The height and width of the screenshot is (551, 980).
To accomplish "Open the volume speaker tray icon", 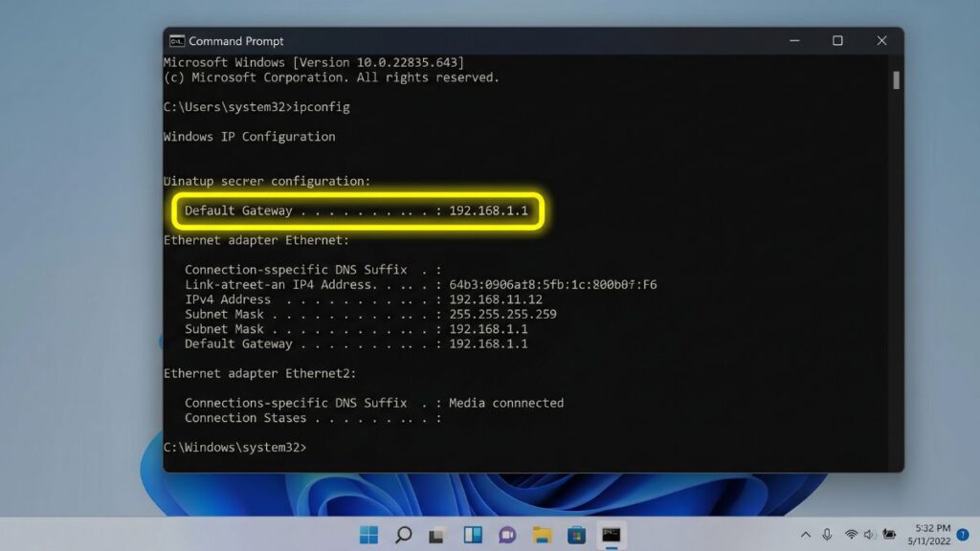I will pos(869,535).
